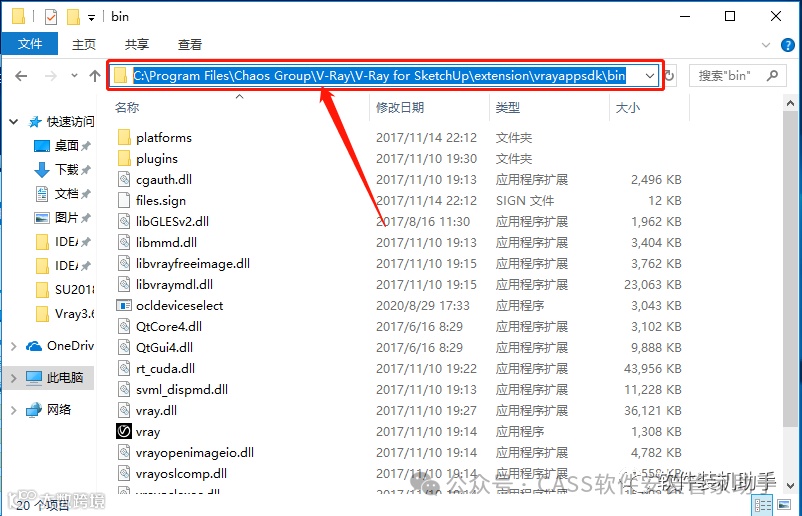Sort by 大小 column header
The image size is (802, 516).
(x=628, y=107)
